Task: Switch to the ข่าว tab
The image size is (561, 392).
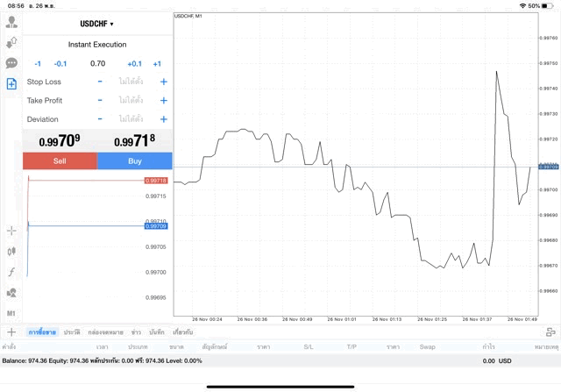Action: tap(136, 332)
